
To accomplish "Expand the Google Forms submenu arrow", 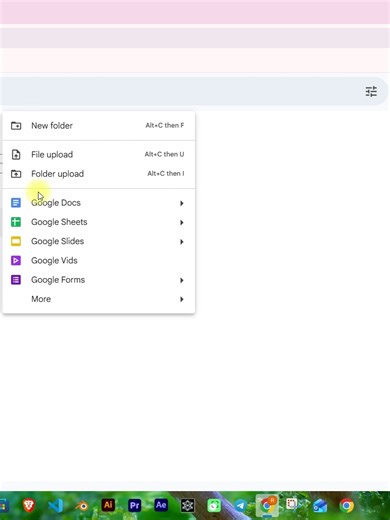I will (x=182, y=280).
